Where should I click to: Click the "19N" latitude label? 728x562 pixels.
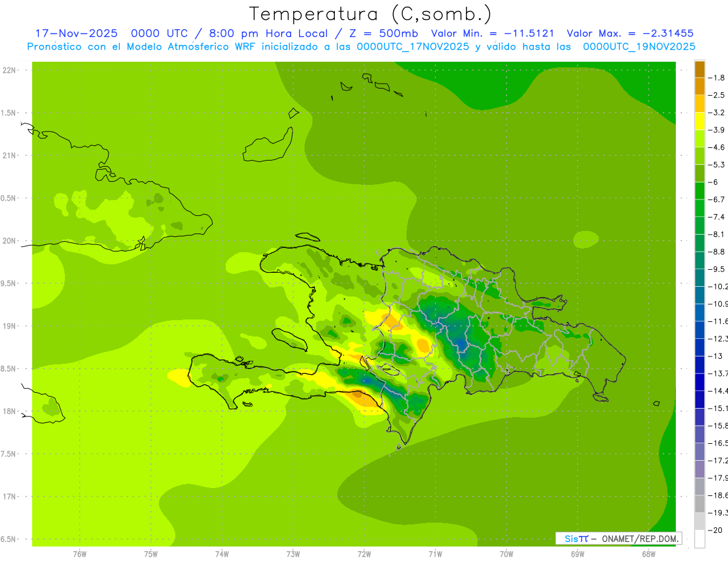pyautogui.click(x=8, y=326)
